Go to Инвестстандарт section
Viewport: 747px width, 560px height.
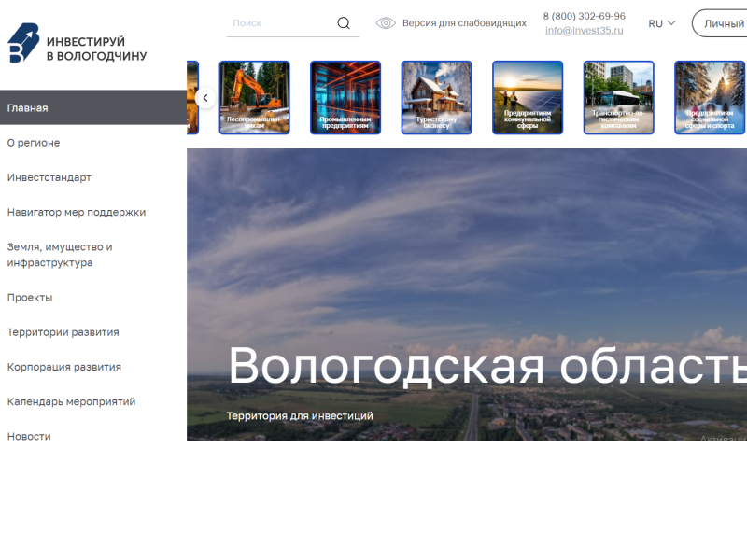pos(49,177)
